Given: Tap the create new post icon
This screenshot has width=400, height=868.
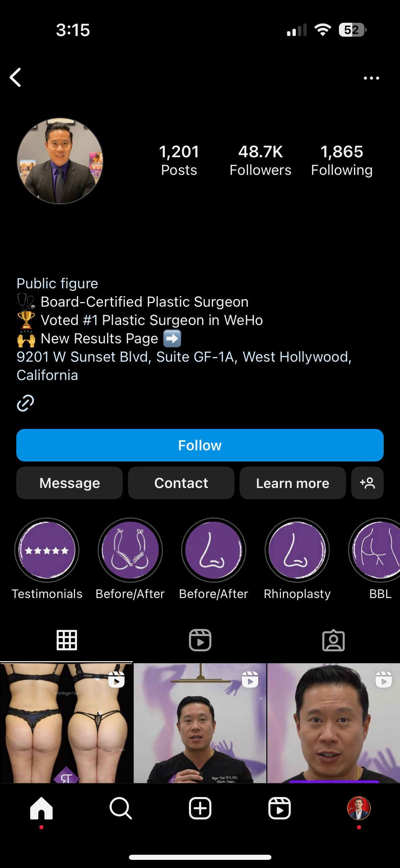Looking at the screenshot, I should tap(200, 808).
